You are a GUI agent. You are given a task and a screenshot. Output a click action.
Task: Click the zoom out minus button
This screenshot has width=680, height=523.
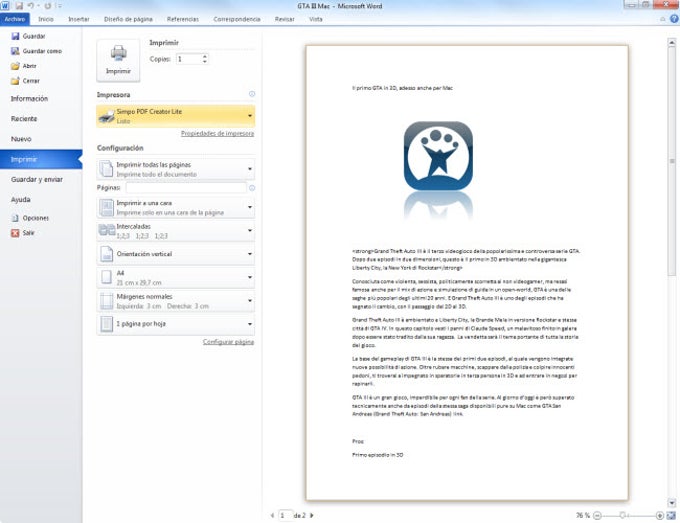click(597, 516)
